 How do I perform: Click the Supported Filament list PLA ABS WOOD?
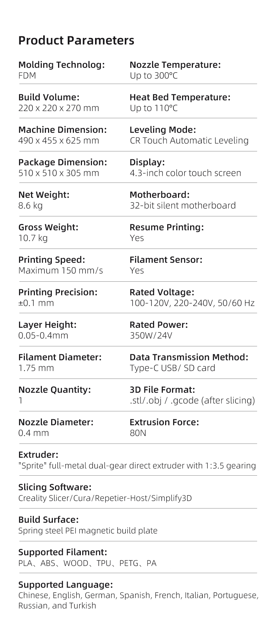click(87, 563)
